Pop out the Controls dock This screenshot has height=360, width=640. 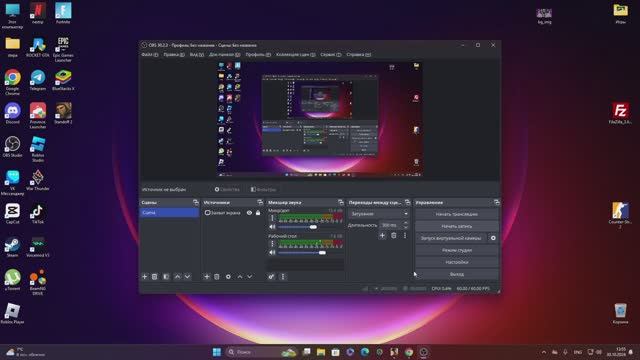click(x=496, y=202)
